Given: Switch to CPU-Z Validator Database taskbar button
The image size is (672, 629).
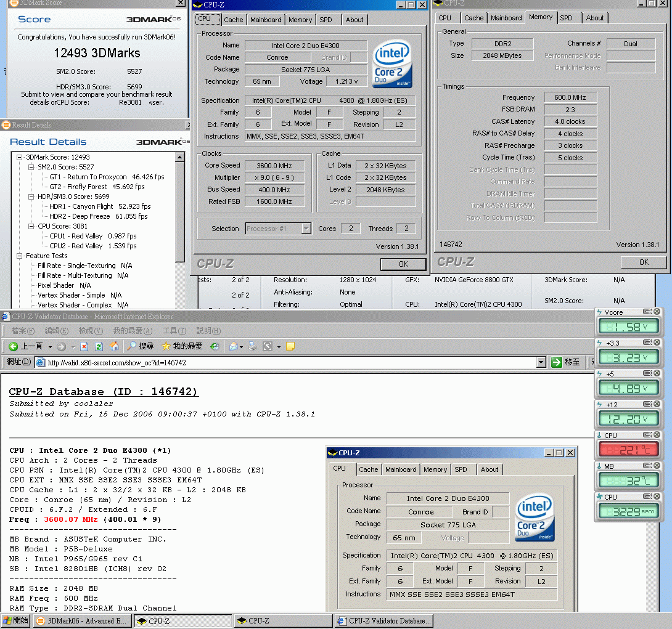Looking at the screenshot, I should pos(385,620).
